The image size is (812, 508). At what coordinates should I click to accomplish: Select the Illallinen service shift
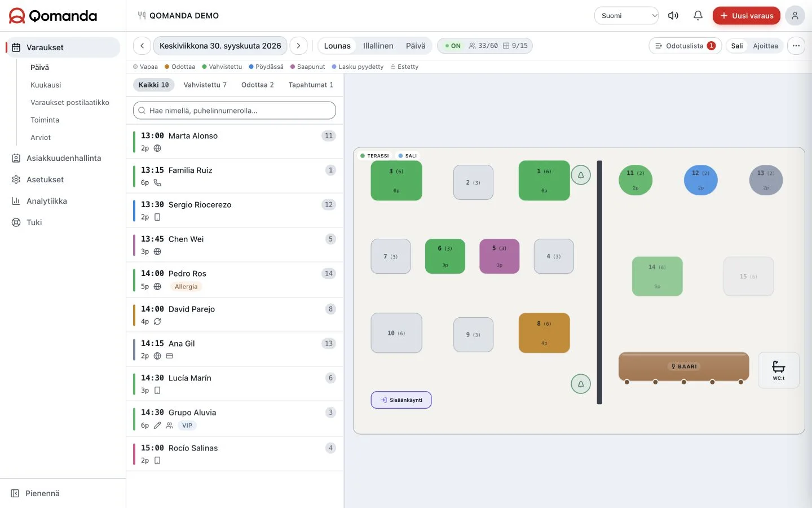(378, 46)
